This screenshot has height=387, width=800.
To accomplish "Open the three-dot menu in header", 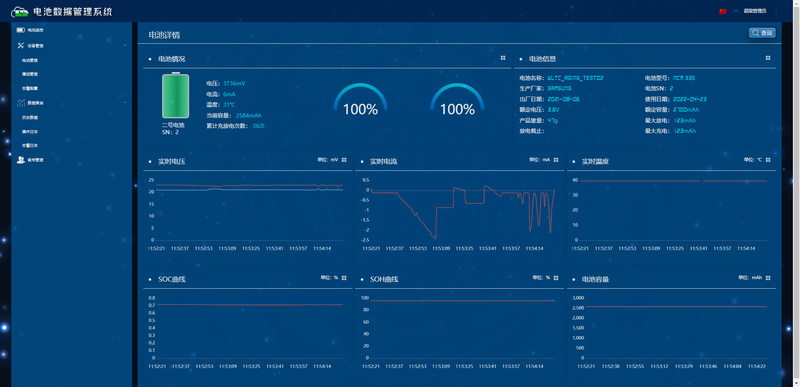I will 777,11.
